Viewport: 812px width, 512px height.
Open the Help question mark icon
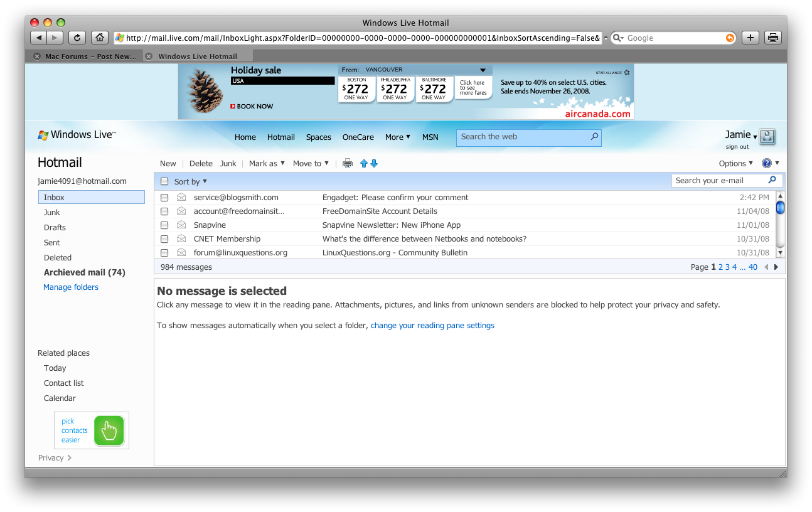click(767, 163)
